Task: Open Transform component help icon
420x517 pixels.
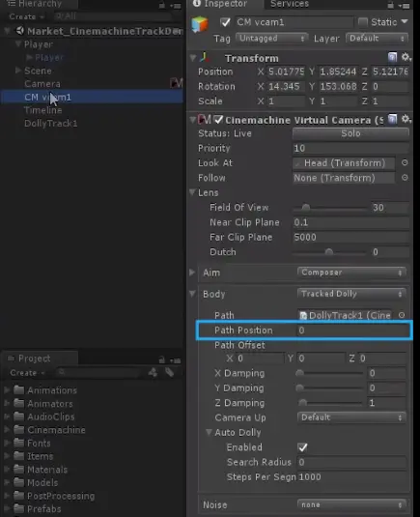Action: (392, 57)
